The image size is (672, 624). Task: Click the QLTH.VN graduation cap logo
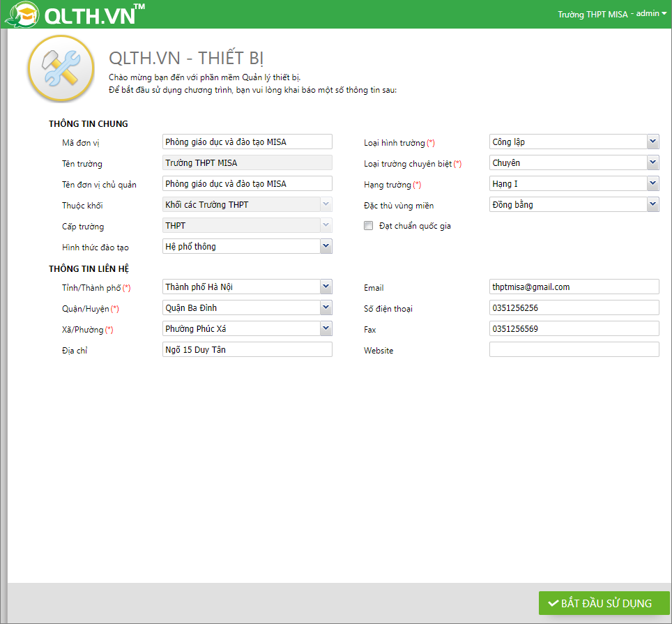22,15
